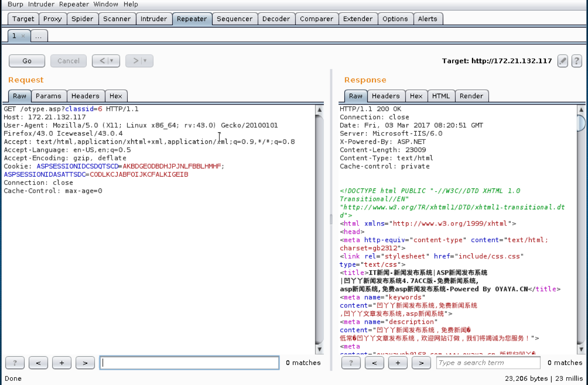
Task: Click the request search help question button
Action: pos(15,363)
